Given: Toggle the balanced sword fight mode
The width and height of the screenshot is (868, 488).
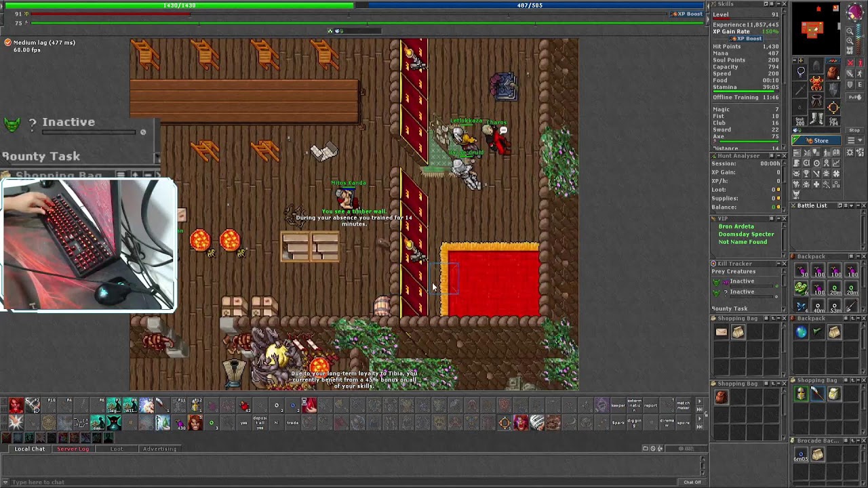Looking at the screenshot, I should pos(850,73).
